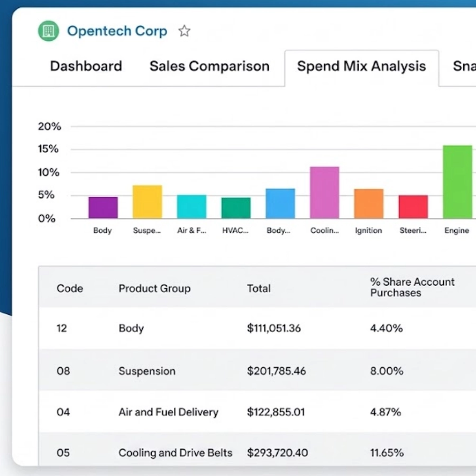This screenshot has height=476, width=476.
Task: Click the 8.00% share value
Action: point(387,371)
